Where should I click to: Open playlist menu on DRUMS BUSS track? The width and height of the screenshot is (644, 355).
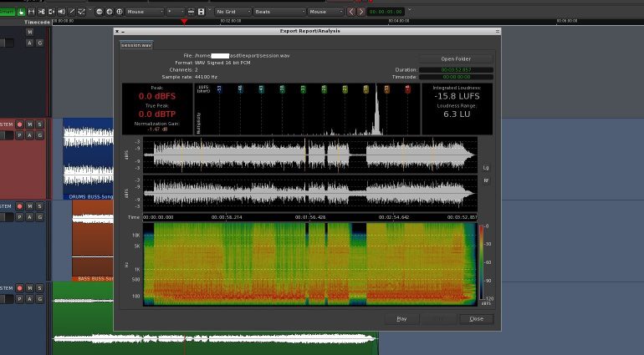tap(19, 135)
